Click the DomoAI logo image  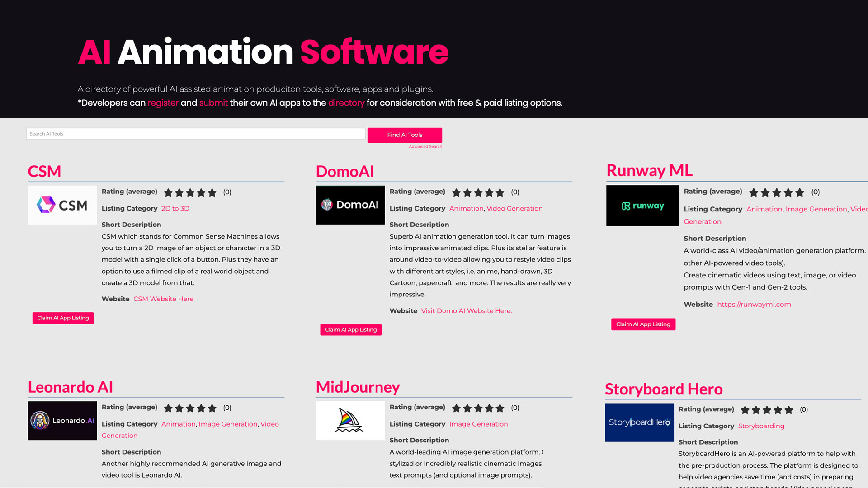(x=350, y=205)
